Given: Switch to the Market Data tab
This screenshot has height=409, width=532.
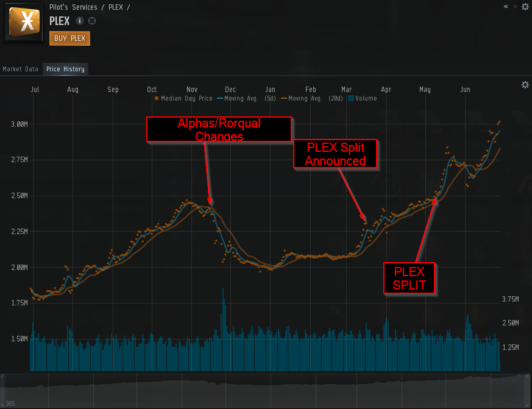Looking at the screenshot, I should tap(20, 69).
